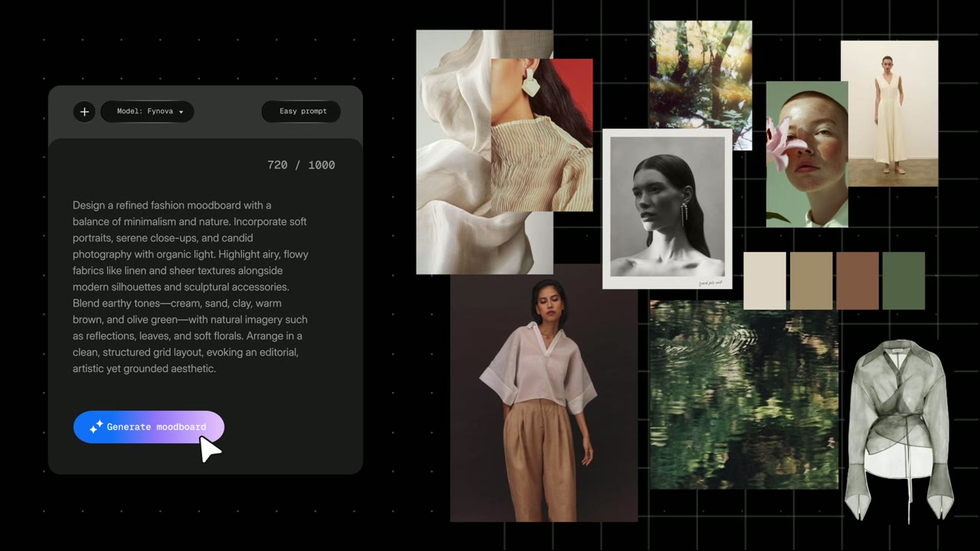
Task: Open the Model: Fynova dropdown
Action: point(147,112)
